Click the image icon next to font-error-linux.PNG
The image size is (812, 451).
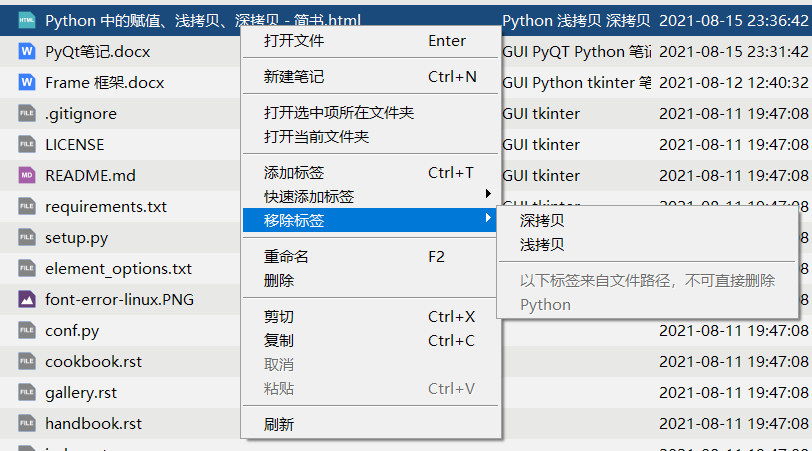(x=27, y=299)
